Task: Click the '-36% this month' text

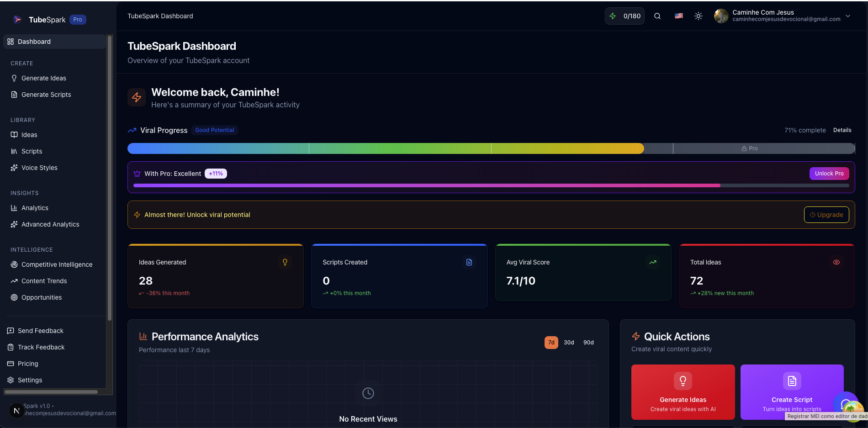Action: point(168,293)
